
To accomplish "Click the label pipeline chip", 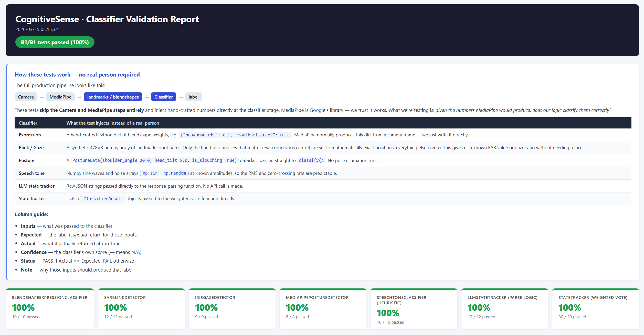I will pyautogui.click(x=193, y=97).
